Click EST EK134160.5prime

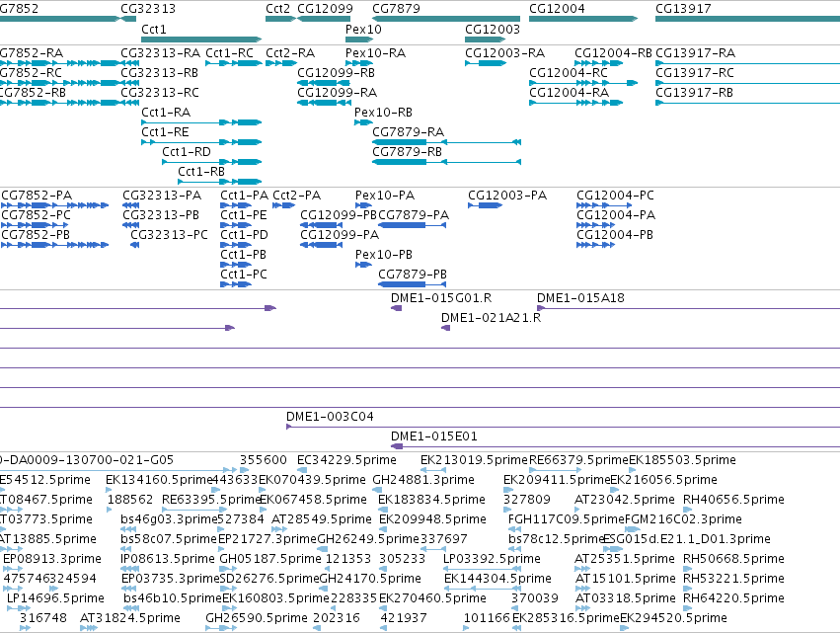[109, 490]
